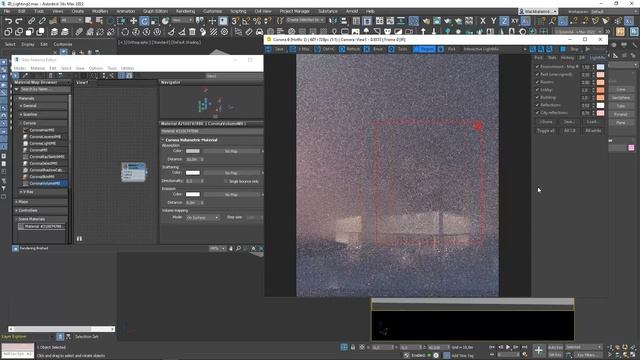This screenshot has width=640, height=360.
Task: Click the Y axis constraint button
Action: (493, 20)
